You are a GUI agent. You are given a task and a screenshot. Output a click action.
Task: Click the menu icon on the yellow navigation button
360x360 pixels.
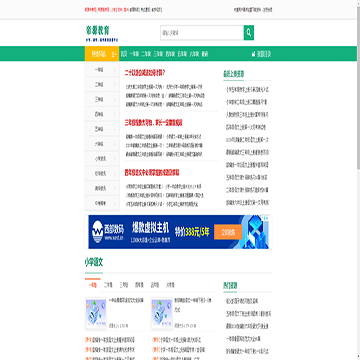pyautogui.click(x=114, y=54)
